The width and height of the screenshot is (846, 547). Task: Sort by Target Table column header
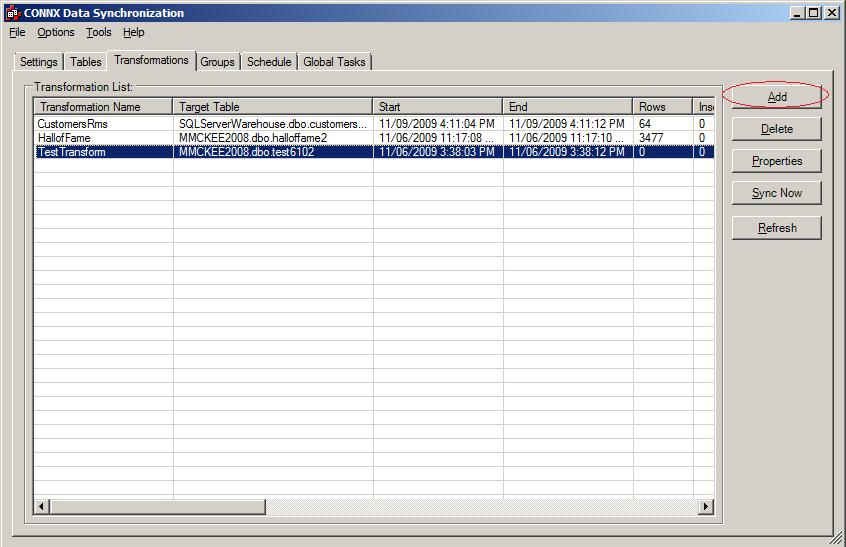click(272, 107)
